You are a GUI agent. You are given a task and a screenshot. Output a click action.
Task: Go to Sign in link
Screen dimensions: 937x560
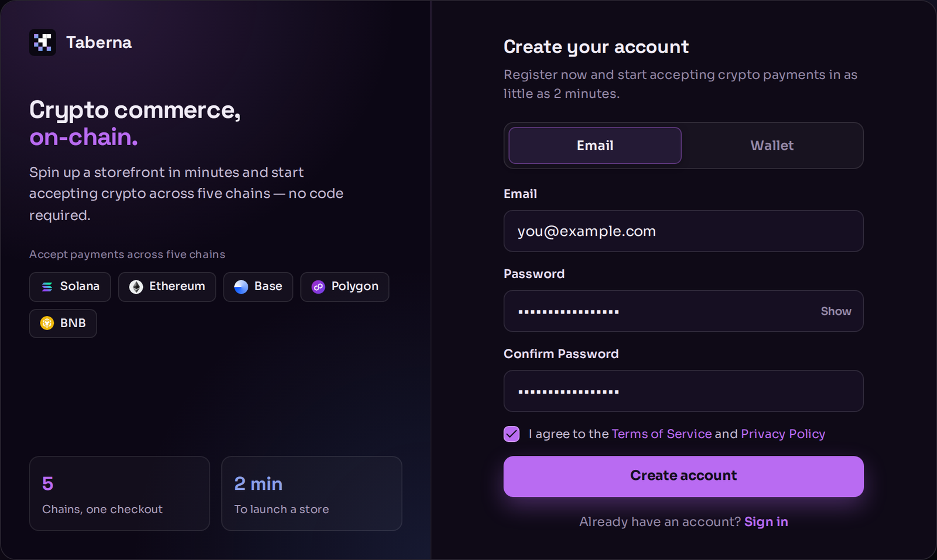pos(766,521)
